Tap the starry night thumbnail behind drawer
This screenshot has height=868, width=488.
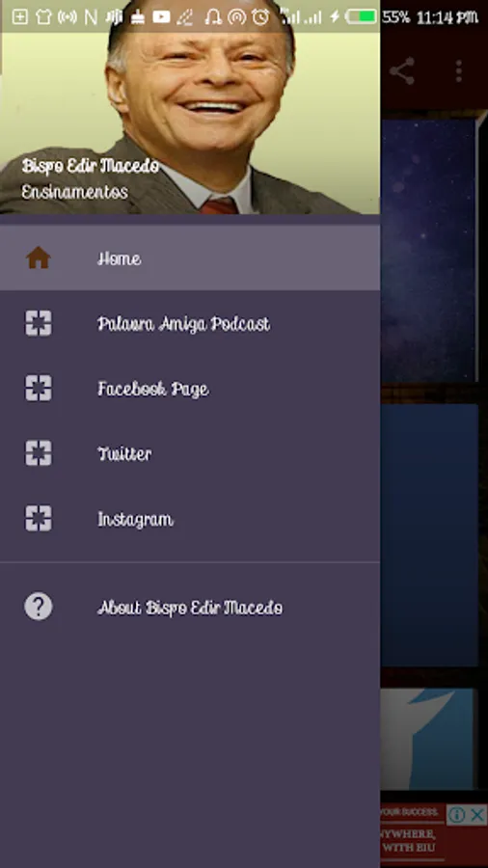coord(429,250)
